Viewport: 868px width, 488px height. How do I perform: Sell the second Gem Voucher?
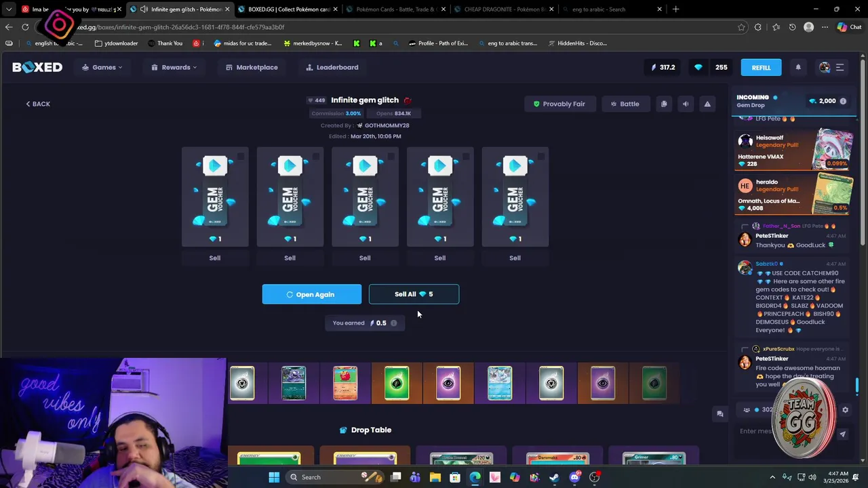[x=290, y=258]
